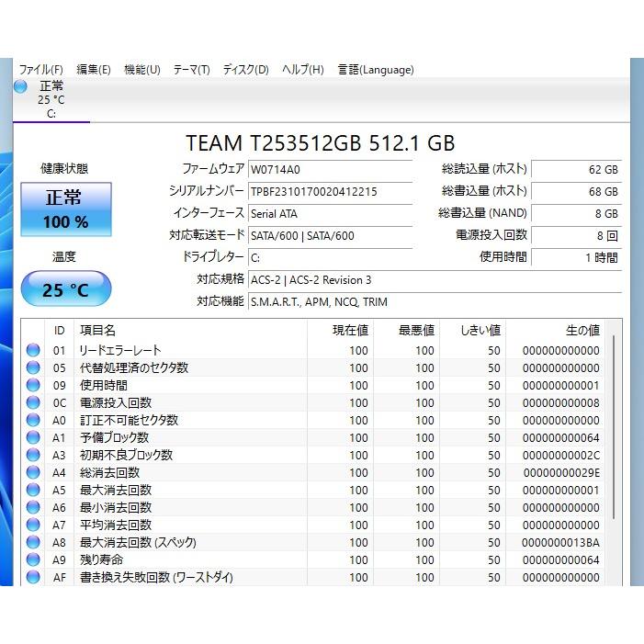This screenshot has width=644, height=644.
Task: Click the total host writes value 68 GB
Action: (x=576, y=191)
